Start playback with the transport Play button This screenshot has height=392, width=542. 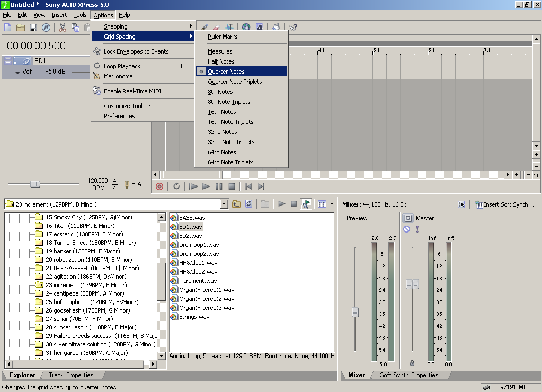click(x=206, y=186)
